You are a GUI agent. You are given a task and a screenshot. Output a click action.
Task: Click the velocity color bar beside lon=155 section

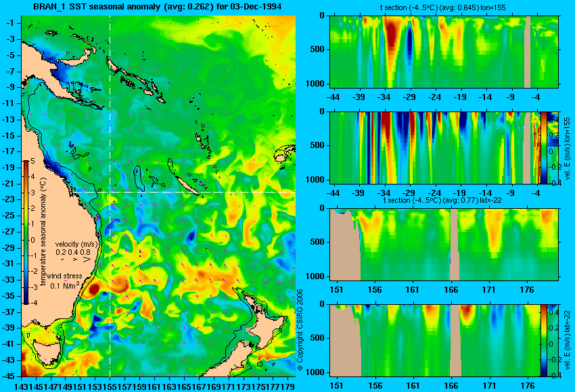(x=544, y=147)
